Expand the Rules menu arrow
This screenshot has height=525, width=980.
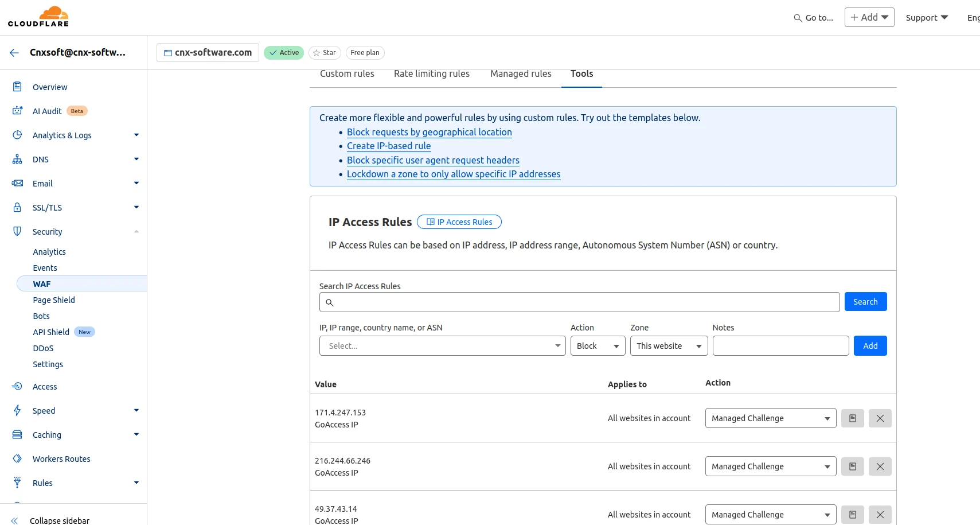(136, 483)
